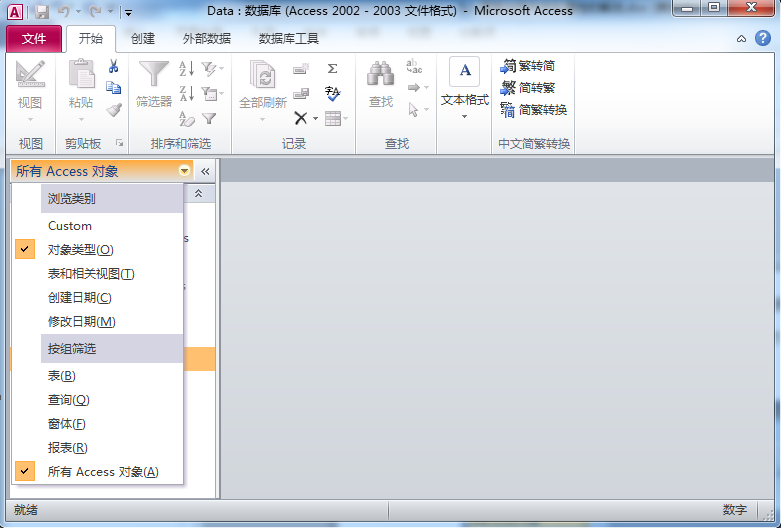Switch to the 创建 ribbon tab
The width and height of the screenshot is (781, 528).
tap(143, 39)
